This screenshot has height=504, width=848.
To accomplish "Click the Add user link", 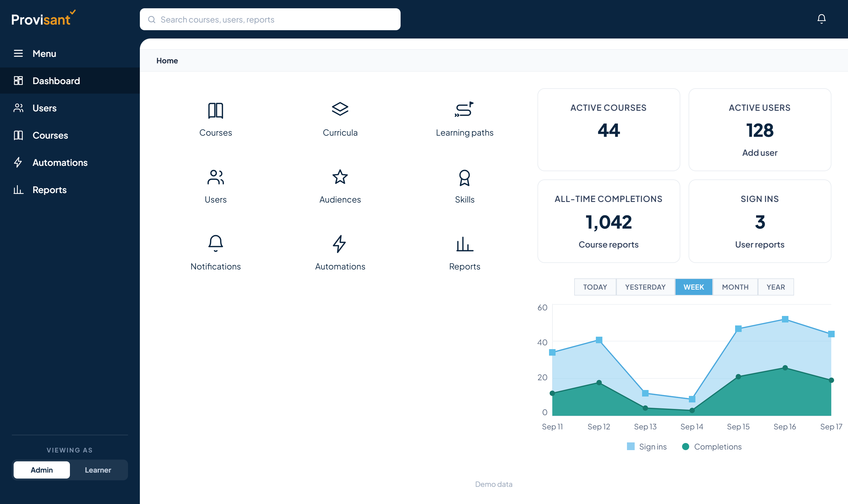I will coord(760,153).
